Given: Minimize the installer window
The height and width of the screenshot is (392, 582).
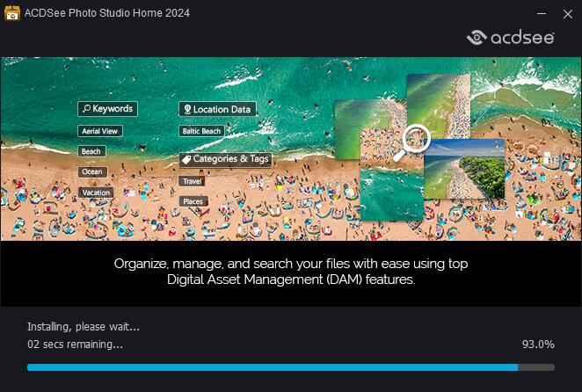Looking at the screenshot, I should tap(542, 14).
